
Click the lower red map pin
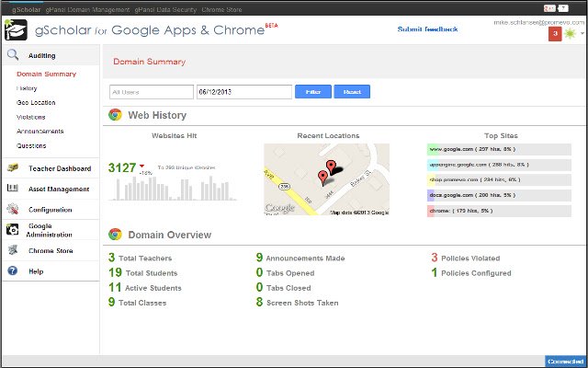click(322, 178)
